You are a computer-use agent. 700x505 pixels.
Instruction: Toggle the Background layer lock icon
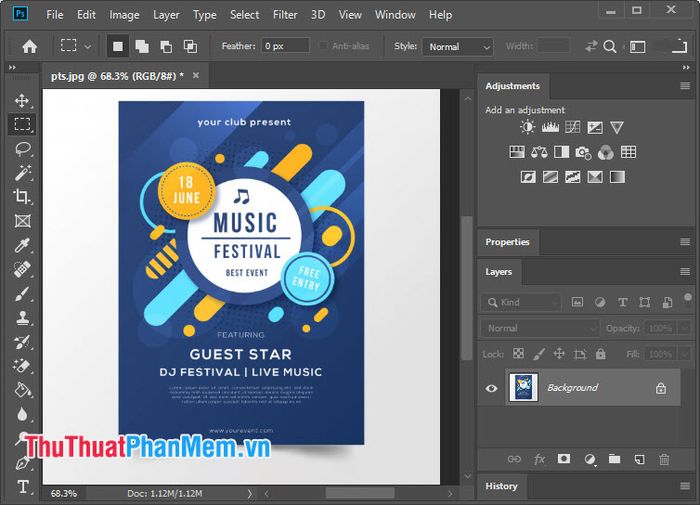pyautogui.click(x=661, y=388)
